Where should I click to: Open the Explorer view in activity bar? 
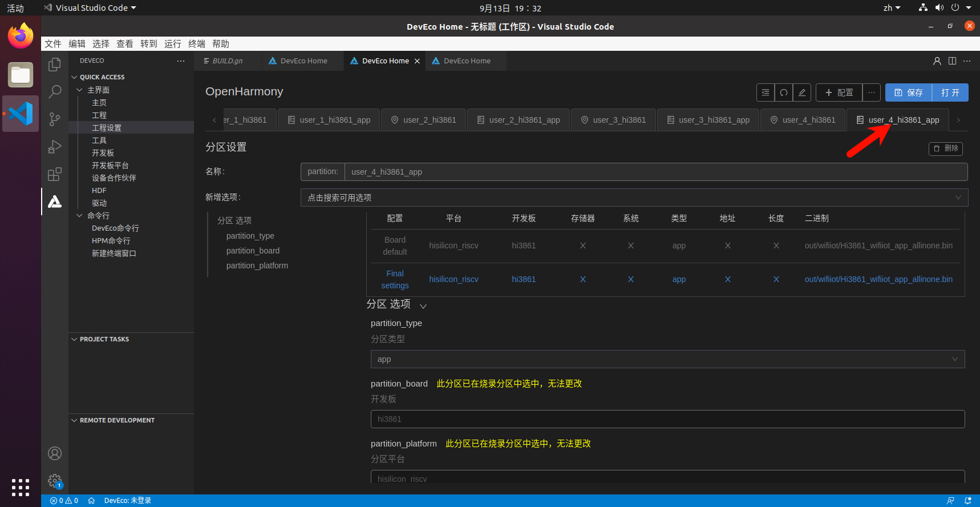coord(55,65)
